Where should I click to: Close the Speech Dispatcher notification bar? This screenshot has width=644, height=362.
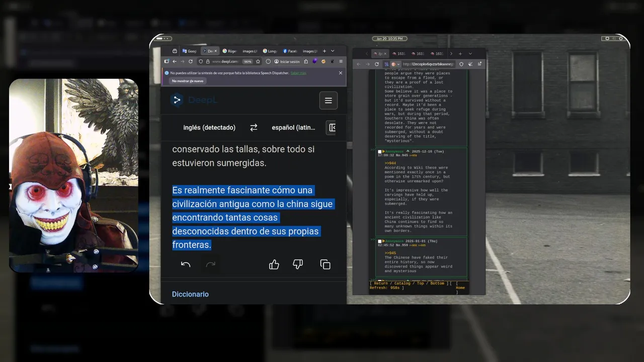click(340, 73)
